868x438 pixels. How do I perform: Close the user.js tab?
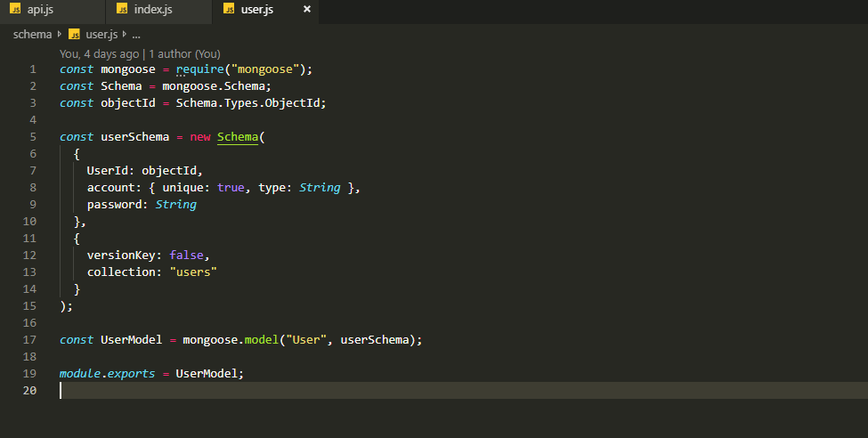point(307,10)
